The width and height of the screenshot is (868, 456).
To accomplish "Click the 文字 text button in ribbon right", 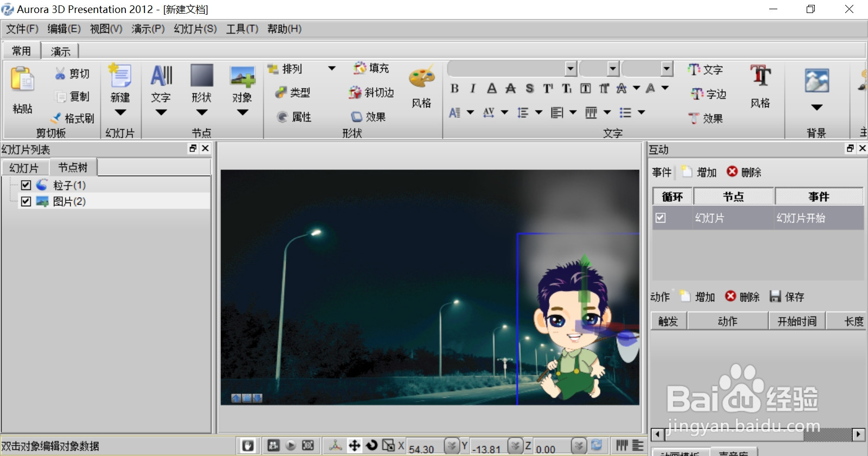I will [705, 69].
